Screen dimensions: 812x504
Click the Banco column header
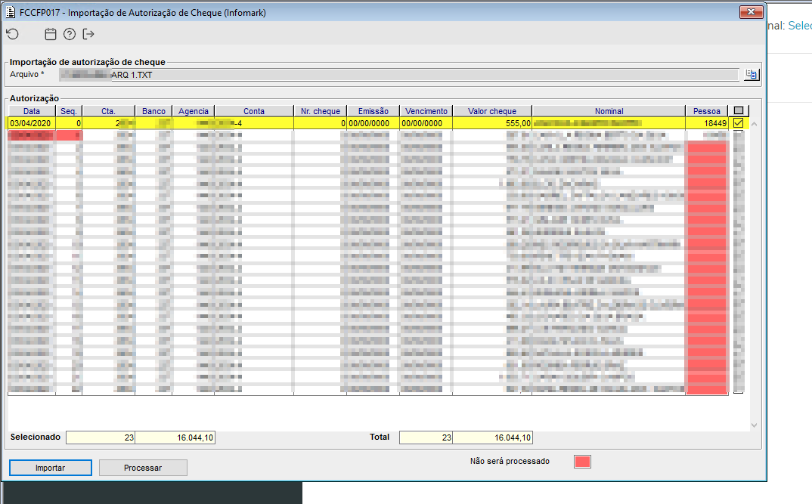153,111
